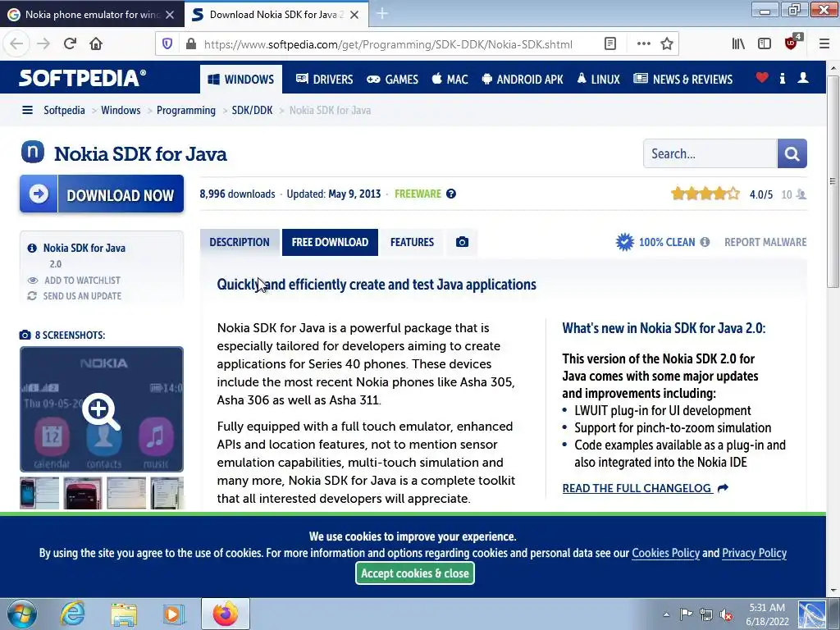Open the Privacy Policy link
Image resolution: width=840 pixels, height=630 pixels.
pyautogui.click(x=755, y=553)
